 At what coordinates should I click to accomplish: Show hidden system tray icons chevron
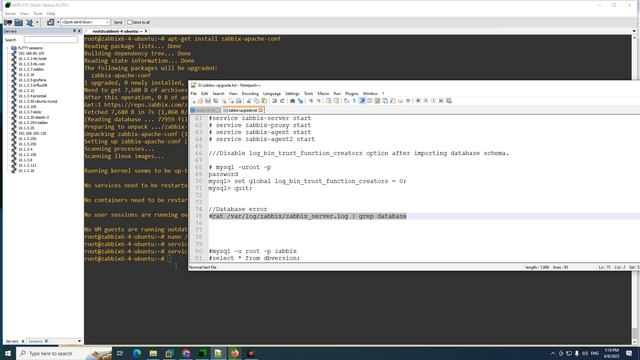click(553, 353)
